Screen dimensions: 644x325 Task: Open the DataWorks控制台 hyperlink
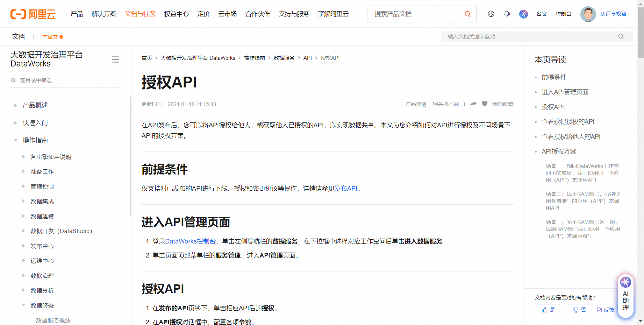pyautogui.click(x=191, y=241)
